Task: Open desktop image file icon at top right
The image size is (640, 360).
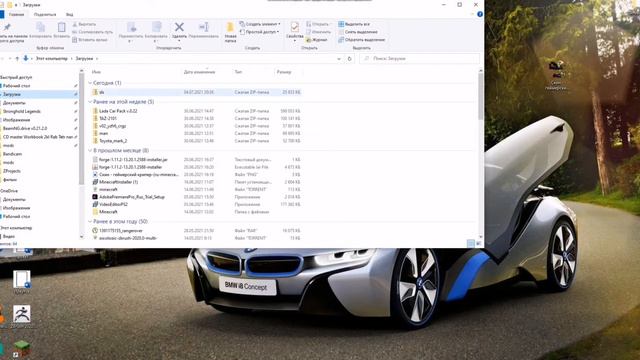Action: tap(557, 75)
